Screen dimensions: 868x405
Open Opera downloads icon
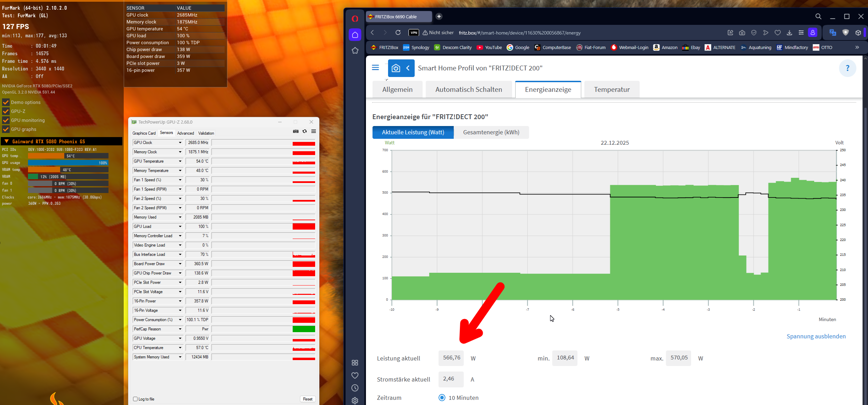pos(789,32)
